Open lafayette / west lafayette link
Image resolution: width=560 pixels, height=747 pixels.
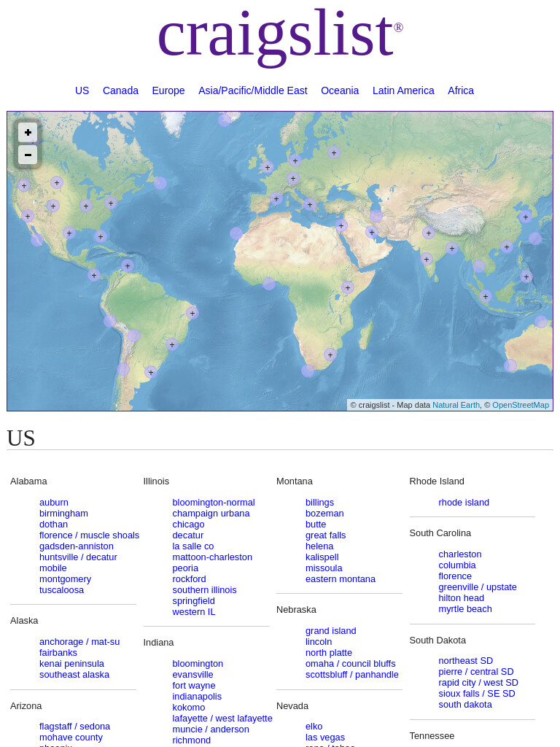(x=222, y=719)
